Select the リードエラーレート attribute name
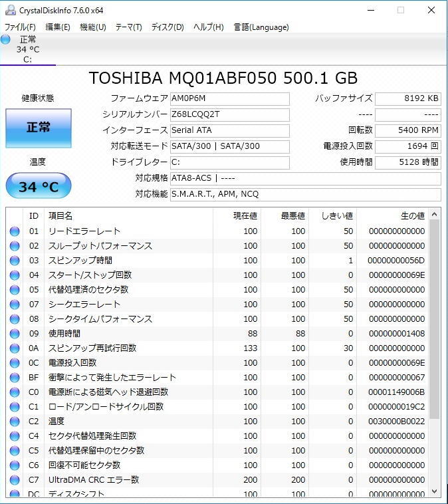Image resolution: width=448 pixels, height=504 pixels. pos(84,231)
